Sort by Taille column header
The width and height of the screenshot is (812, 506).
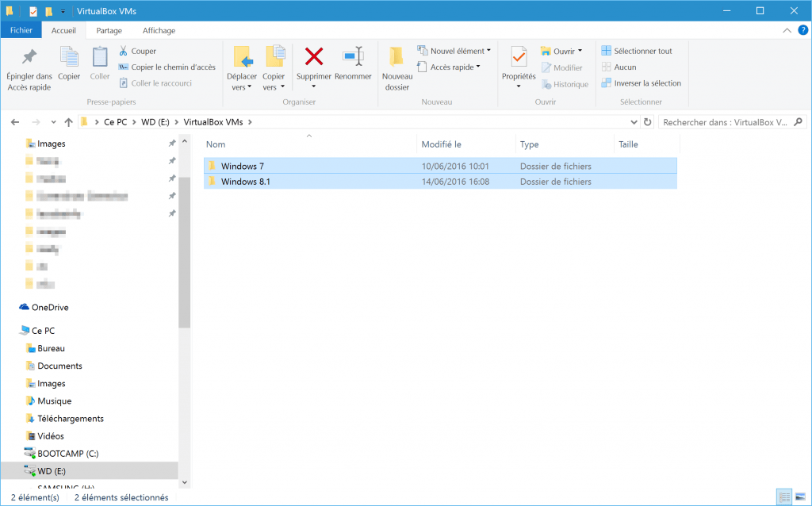click(x=647, y=144)
